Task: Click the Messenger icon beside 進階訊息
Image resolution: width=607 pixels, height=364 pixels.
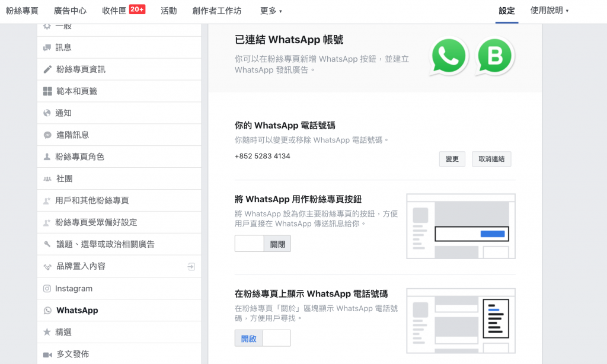Action: pos(47,135)
